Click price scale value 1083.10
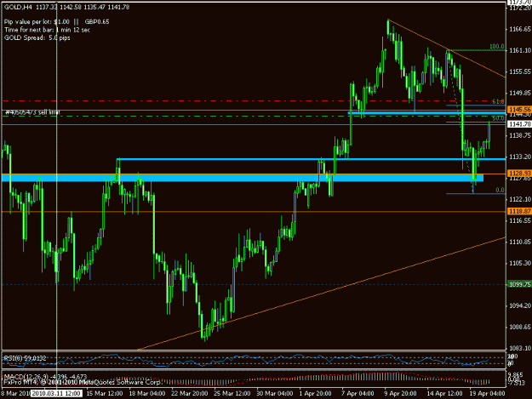Viewport: 532px width, 399px height. (x=520, y=349)
